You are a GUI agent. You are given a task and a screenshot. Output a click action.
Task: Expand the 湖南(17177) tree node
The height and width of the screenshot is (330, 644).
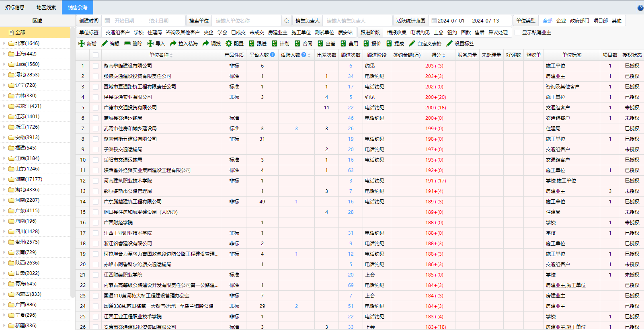pos(4,179)
